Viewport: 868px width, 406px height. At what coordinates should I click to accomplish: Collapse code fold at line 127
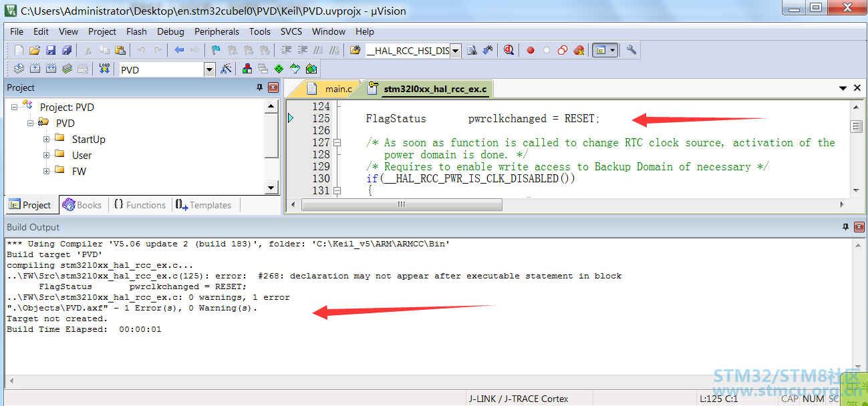click(337, 142)
